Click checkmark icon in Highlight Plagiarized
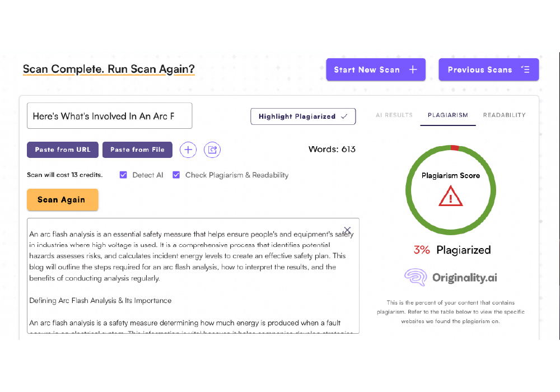The image size is (560, 392). pyautogui.click(x=344, y=116)
